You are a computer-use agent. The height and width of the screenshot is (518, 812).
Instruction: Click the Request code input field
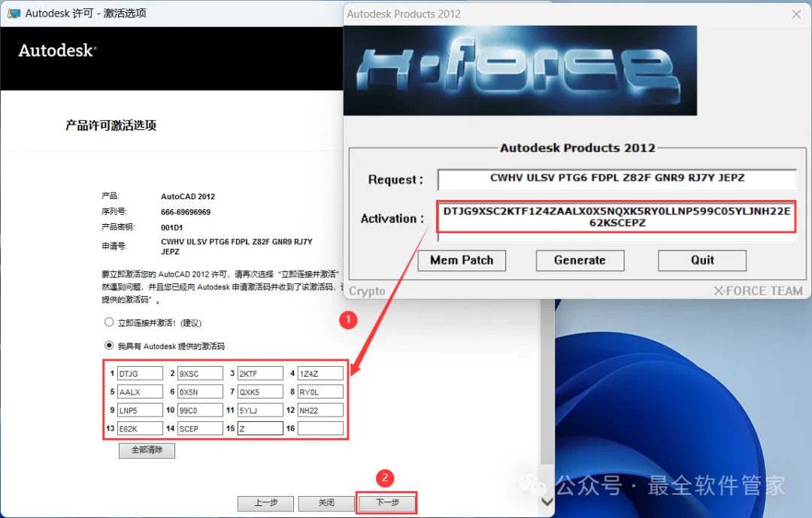pyautogui.click(x=617, y=179)
